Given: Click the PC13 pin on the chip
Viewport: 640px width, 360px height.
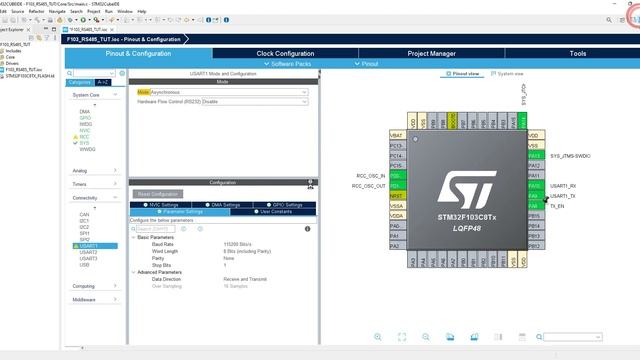Looking at the screenshot, I should 398,146.
